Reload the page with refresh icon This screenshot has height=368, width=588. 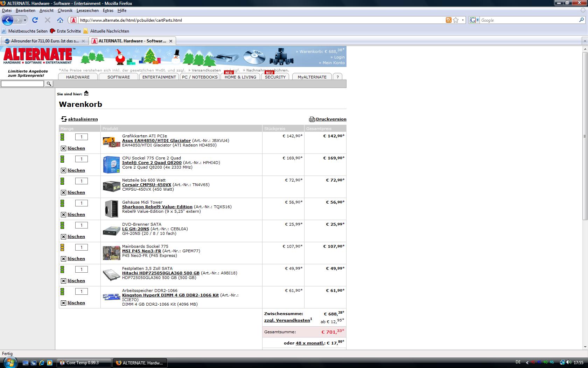35,20
